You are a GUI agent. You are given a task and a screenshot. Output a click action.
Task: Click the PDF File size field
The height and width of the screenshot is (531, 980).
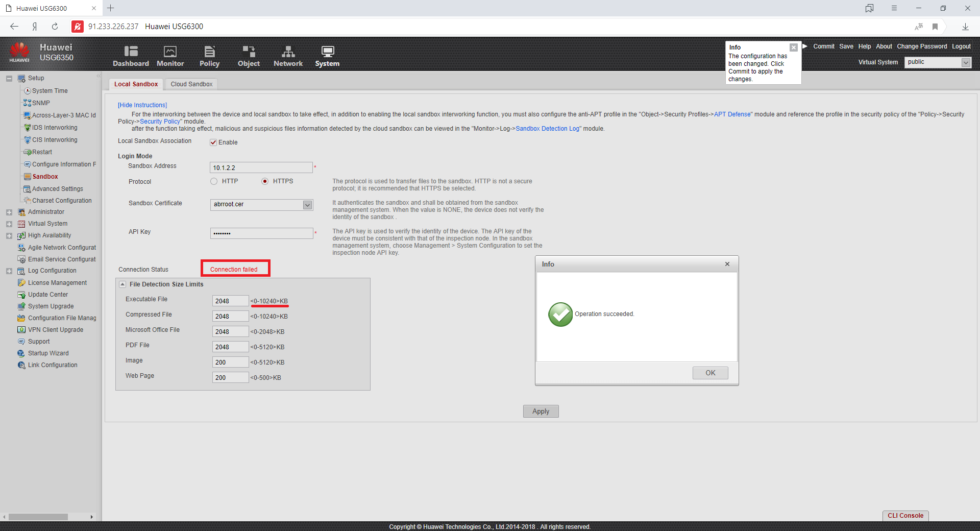coord(230,347)
